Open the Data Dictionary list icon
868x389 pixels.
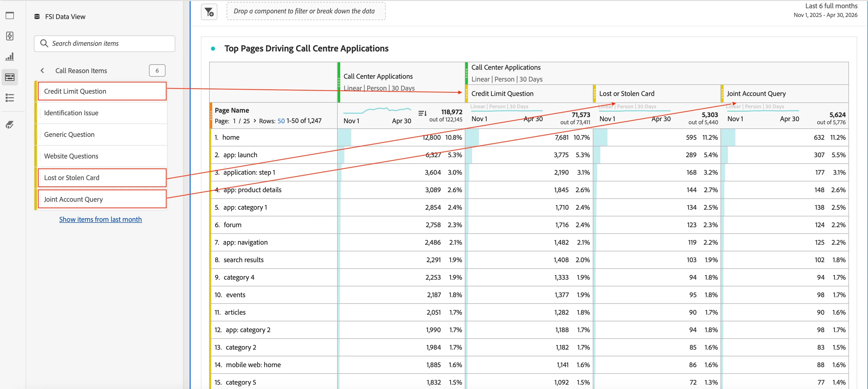click(10, 98)
